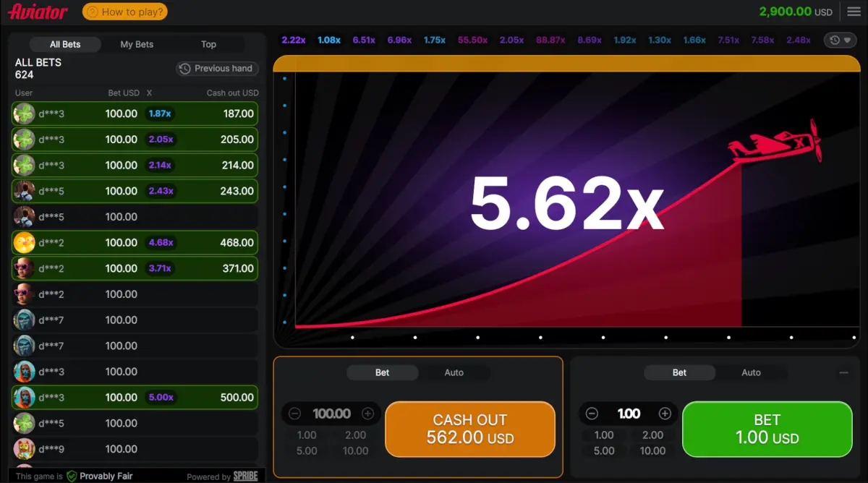Click plus icon beside 100.00 bet
Screen dimensions: 868x483
[367, 414]
